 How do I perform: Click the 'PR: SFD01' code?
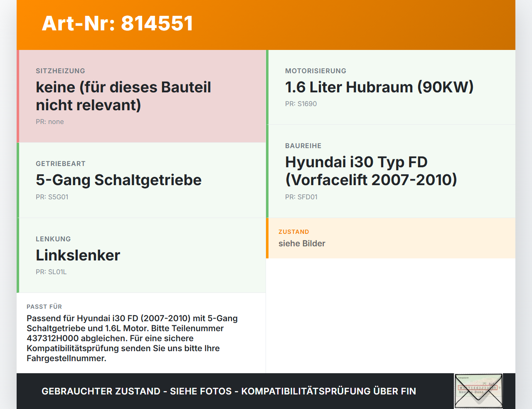(301, 197)
